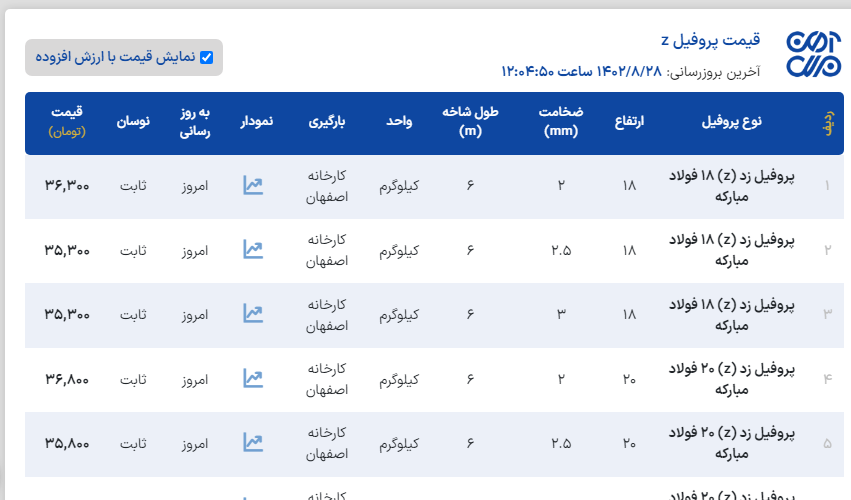
Task: Click the نوسان column header
Action: click(133, 121)
